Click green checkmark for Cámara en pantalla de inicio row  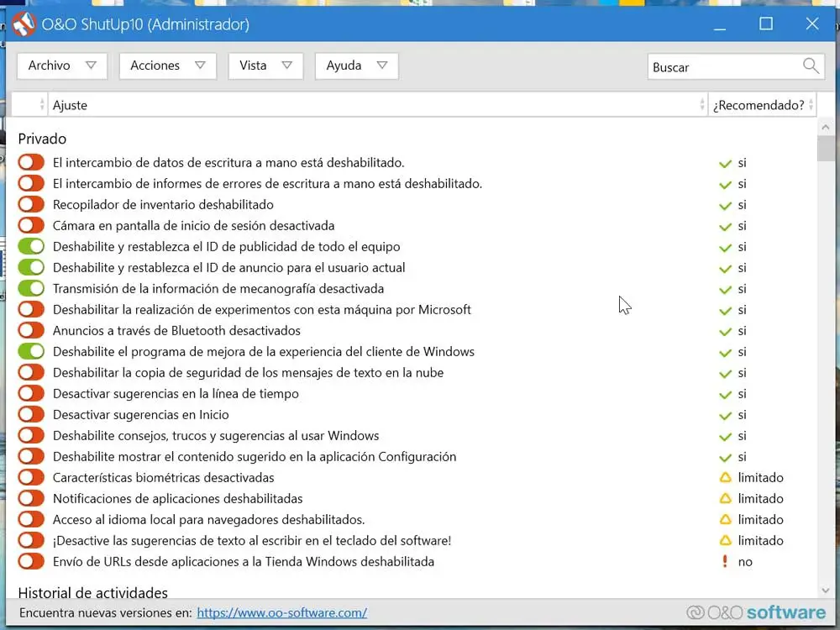[x=726, y=226]
